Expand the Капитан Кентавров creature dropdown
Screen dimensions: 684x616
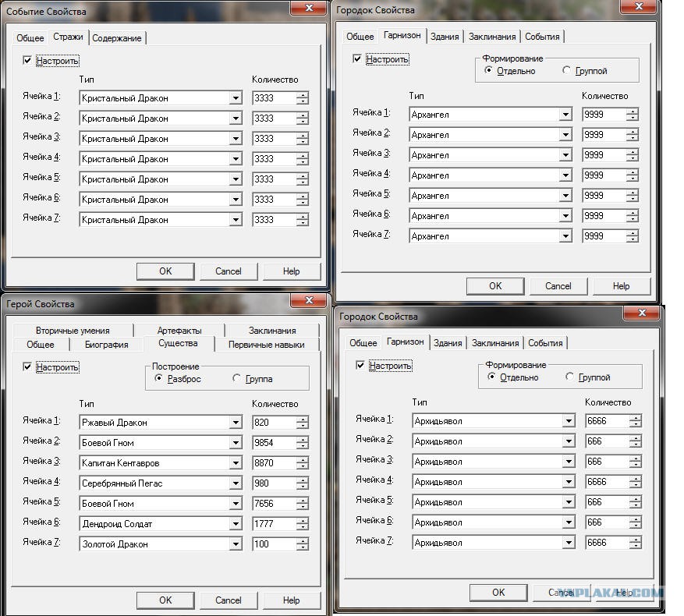236,463
